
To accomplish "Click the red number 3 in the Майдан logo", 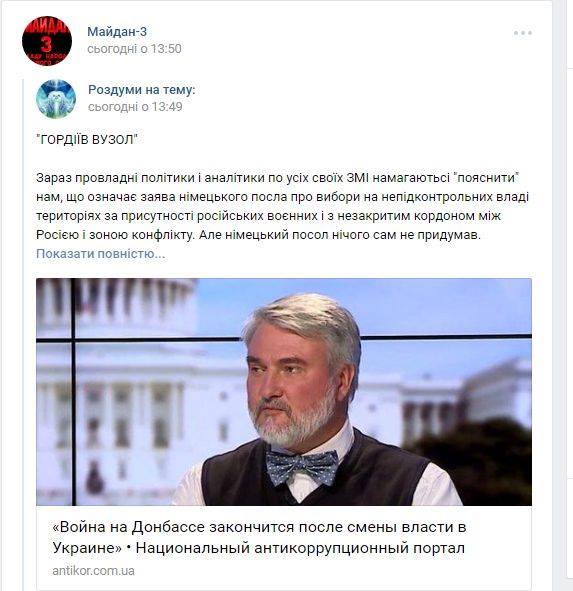I will point(46,45).
